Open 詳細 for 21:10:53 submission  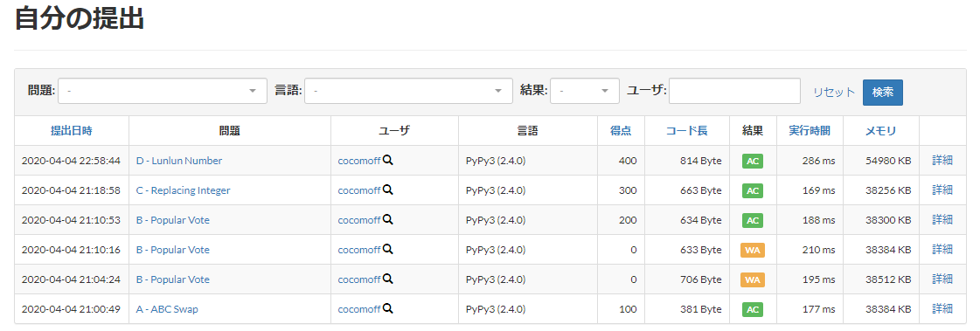[x=942, y=219]
